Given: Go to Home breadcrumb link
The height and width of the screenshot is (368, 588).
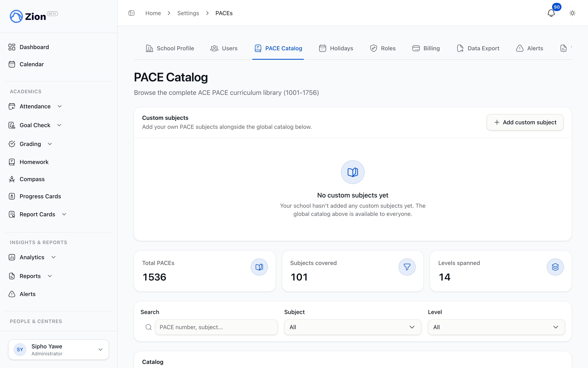Looking at the screenshot, I should pos(153,13).
